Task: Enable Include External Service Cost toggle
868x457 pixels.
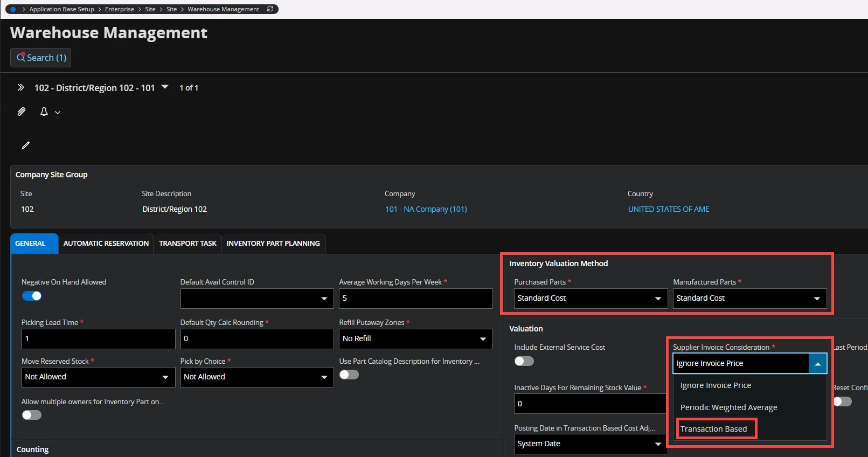Action: pos(524,361)
